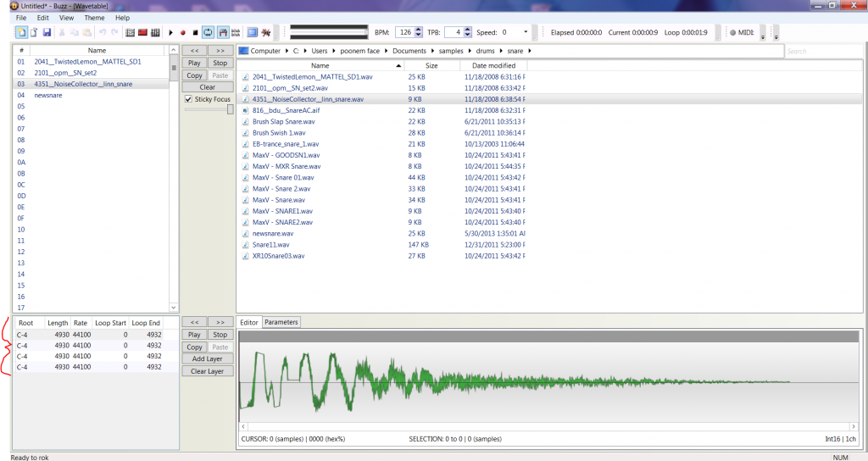868x461 pixels.
Task: Click Stop in the lower layer controls
Action: click(x=220, y=335)
